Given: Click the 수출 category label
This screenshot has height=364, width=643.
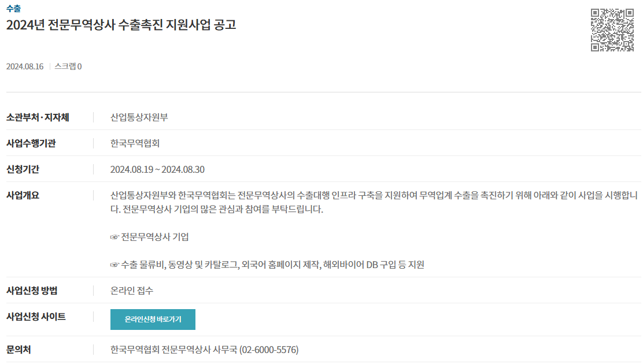Looking at the screenshot, I should pyautogui.click(x=13, y=8).
